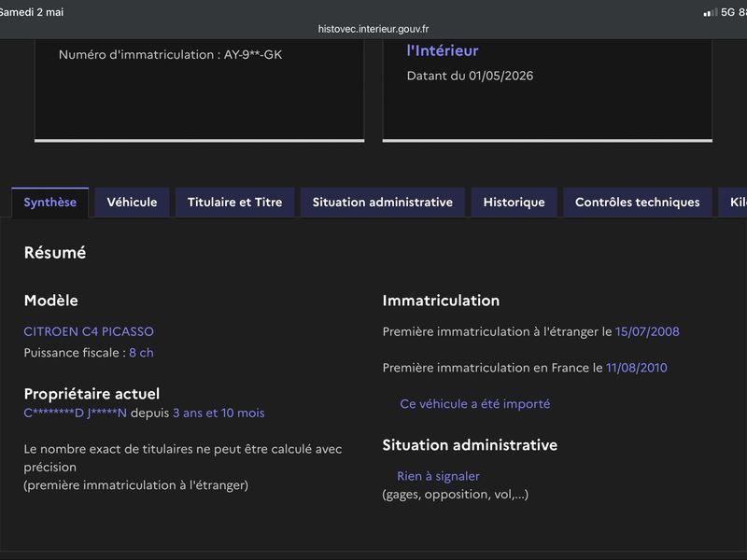Open the Contrôles techniques tab

638,203
